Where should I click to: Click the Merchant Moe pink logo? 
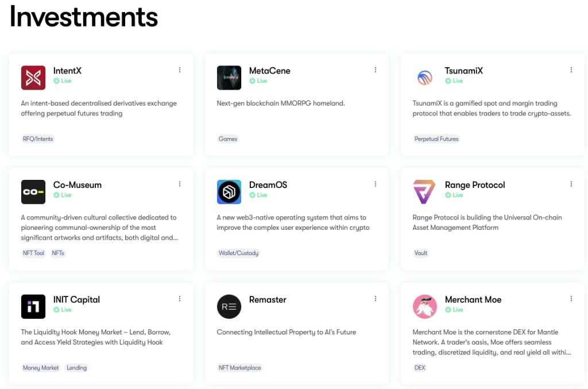coord(425,306)
